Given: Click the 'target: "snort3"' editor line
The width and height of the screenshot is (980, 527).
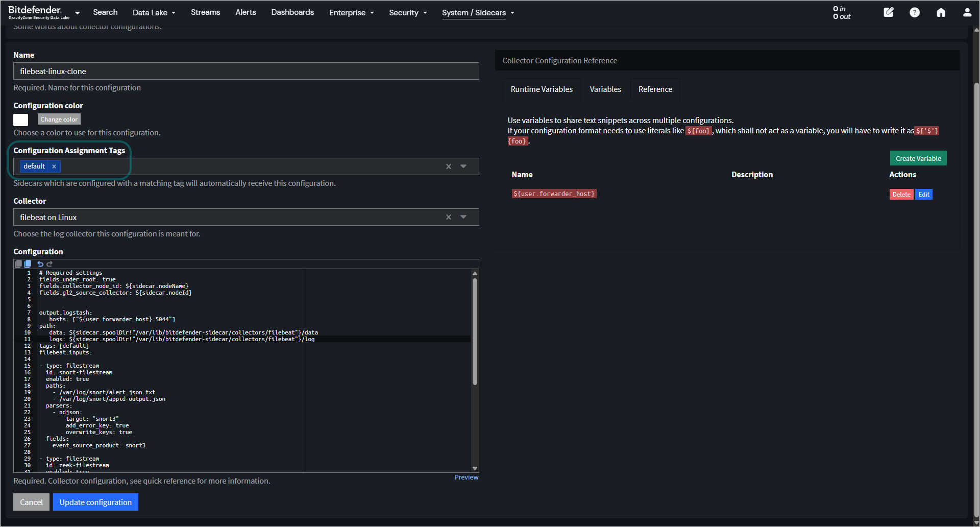Looking at the screenshot, I should pos(92,419).
